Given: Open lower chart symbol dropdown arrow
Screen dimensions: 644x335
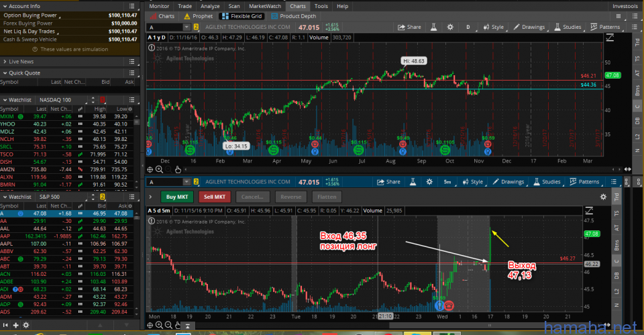Looking at the screenshot, I should [186, 182].
